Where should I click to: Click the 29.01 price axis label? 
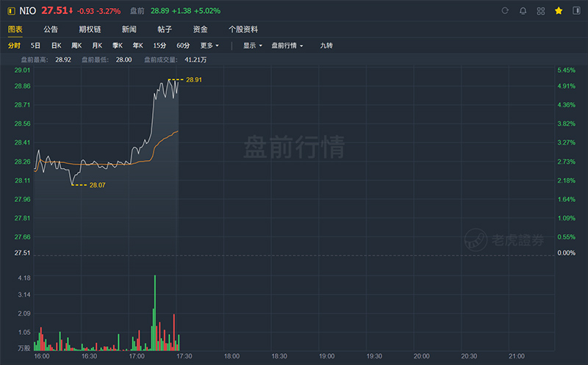coord(22,70)
